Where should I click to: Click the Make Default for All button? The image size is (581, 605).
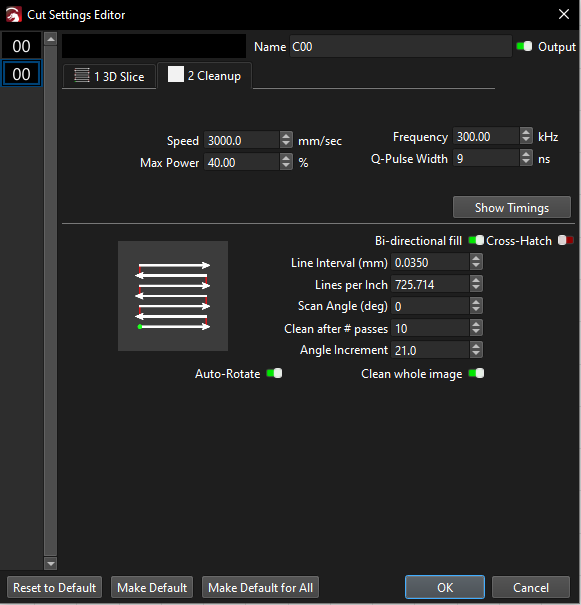point(260,587)
